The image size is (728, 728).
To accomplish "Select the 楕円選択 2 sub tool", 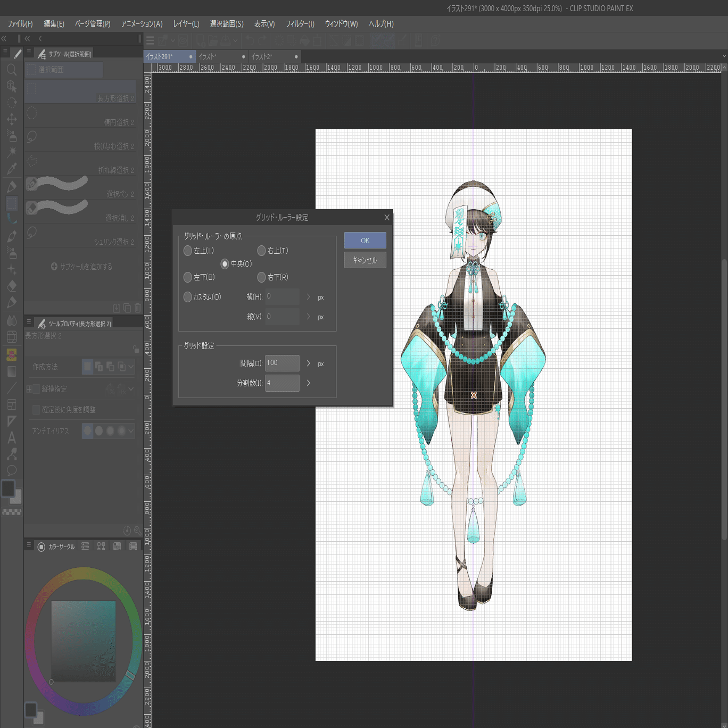I will tap(80, 115).
